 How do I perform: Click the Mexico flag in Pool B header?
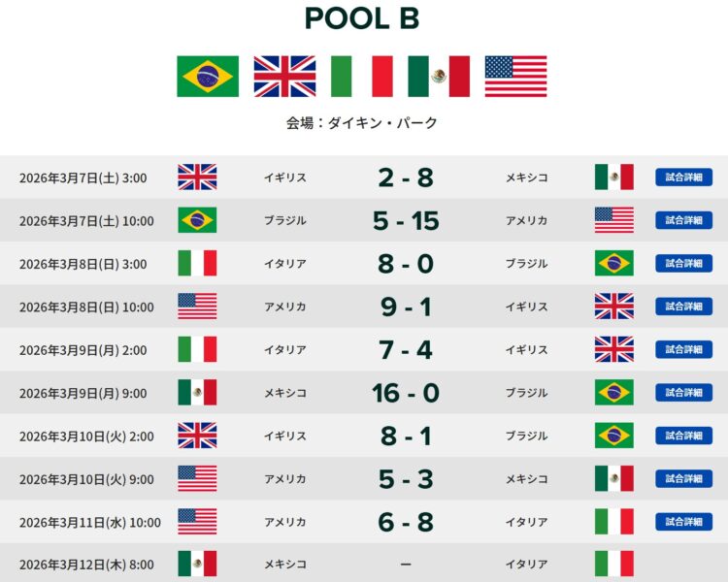[439, 77]
